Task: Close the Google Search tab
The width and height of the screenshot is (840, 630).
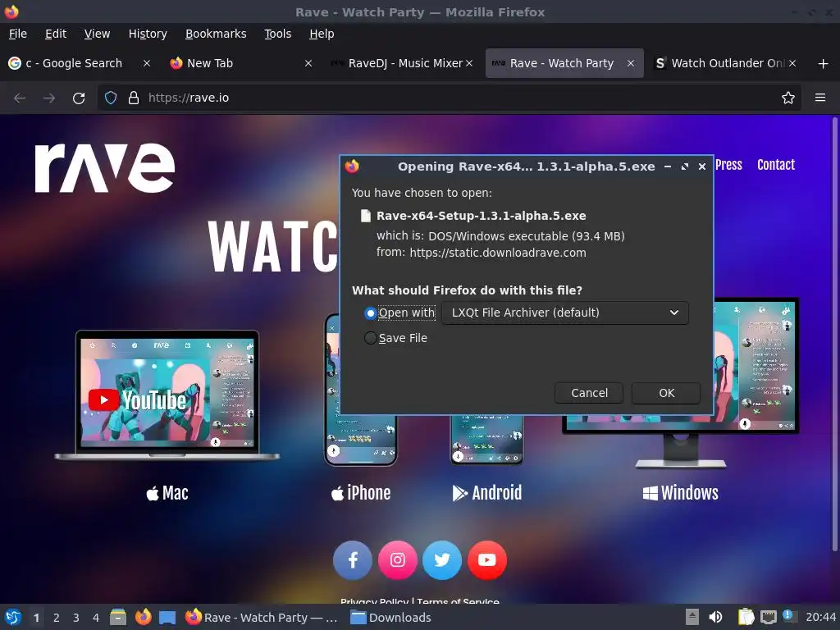Action: [x=146, y=63]
